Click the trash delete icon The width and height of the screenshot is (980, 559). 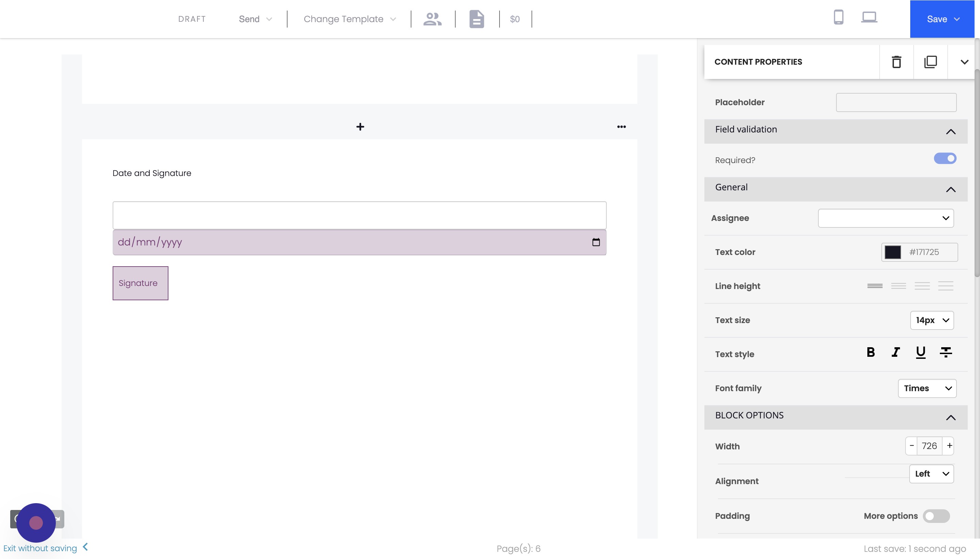pyautogui.click(x=896, y=62)
